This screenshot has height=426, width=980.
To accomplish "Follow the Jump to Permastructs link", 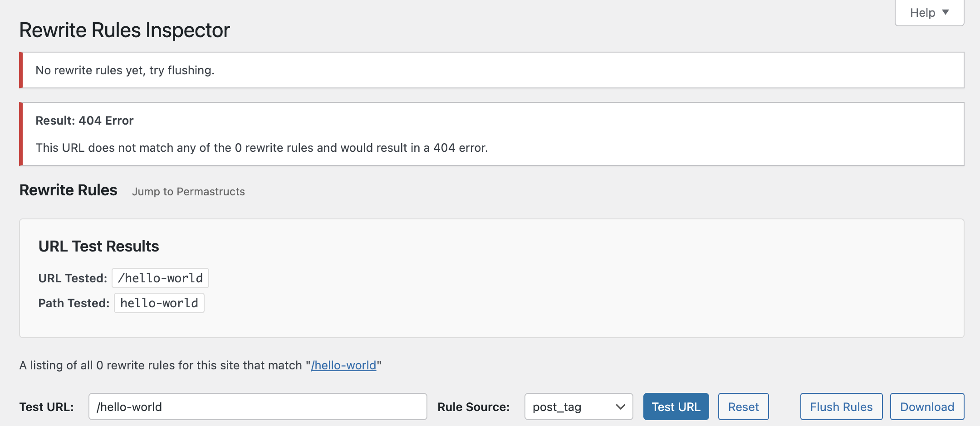I will click(x=188, y=192).
